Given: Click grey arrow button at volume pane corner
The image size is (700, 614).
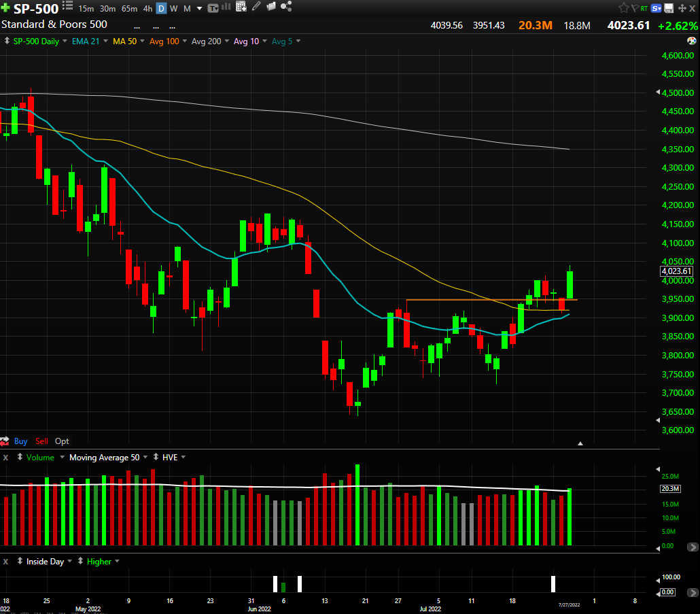Looking at the screenshot, I should pyautogui.click(x=693, y=547).
